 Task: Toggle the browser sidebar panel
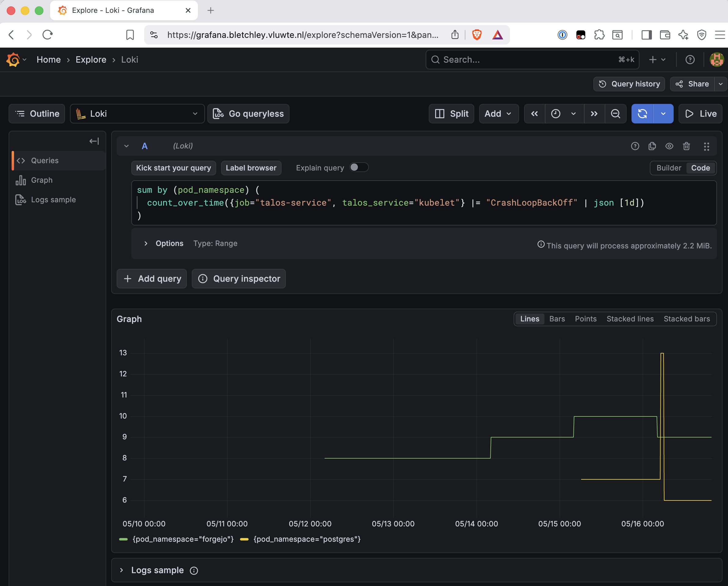pyautogui.click(x=647, y=35)
